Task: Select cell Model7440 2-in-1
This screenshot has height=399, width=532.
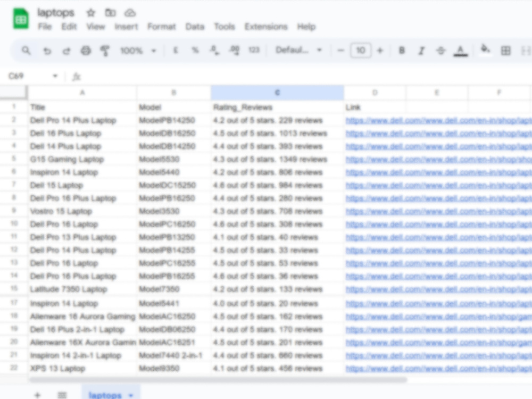Action: point(174,355)
